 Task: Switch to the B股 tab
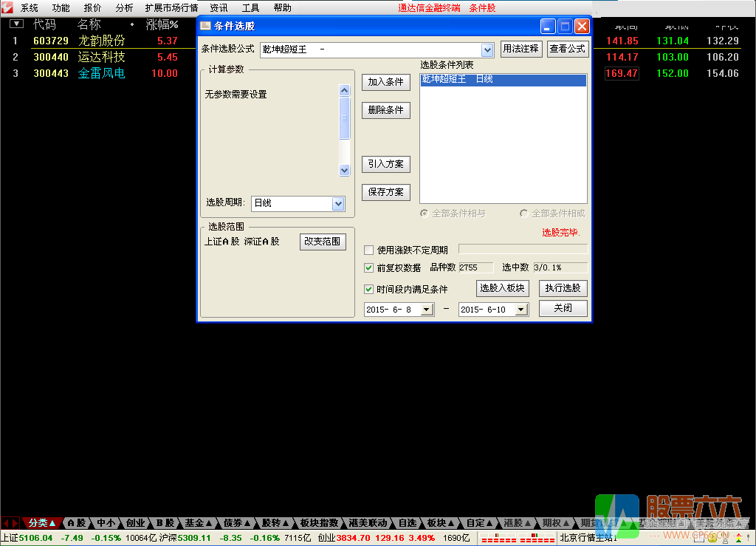[x=165, y=523]
